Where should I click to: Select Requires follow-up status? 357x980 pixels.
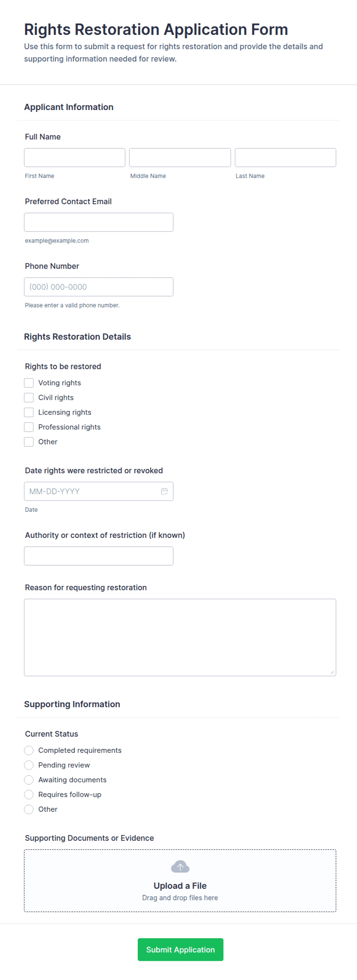pyautogui.click(x=29, y=794)
